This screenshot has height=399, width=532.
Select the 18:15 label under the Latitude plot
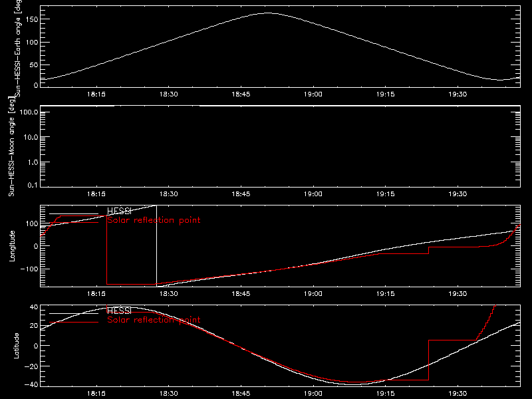[96, 394]
